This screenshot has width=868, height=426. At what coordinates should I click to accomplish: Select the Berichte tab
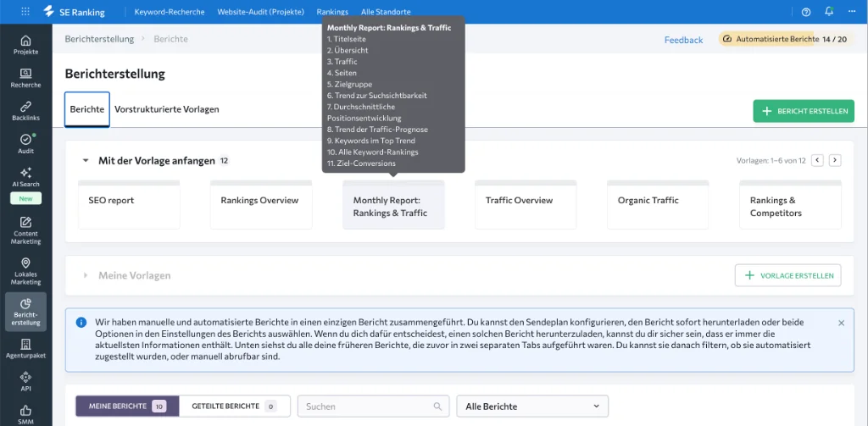coord(87,109)
